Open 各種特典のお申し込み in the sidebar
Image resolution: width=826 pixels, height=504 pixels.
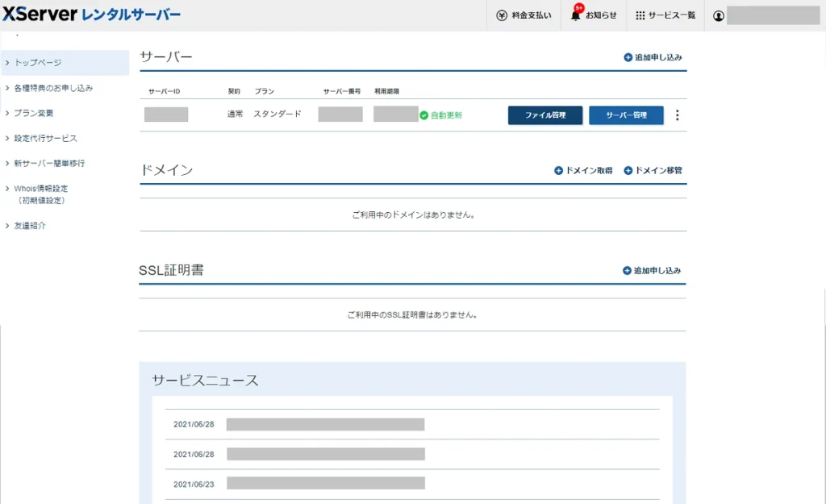[x=53, y=88]
